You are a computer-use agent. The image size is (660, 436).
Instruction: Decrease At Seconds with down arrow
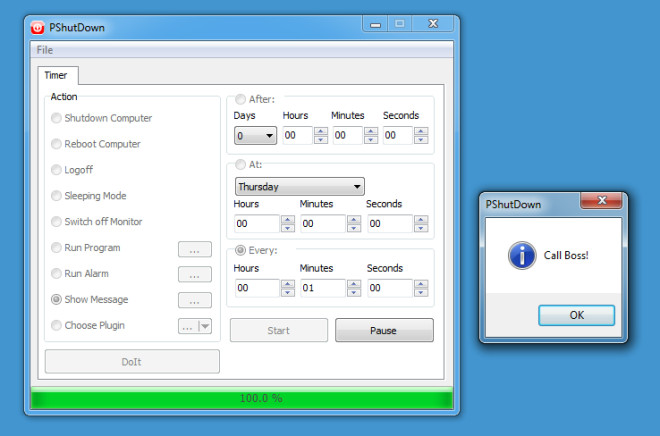pos(421,228)
